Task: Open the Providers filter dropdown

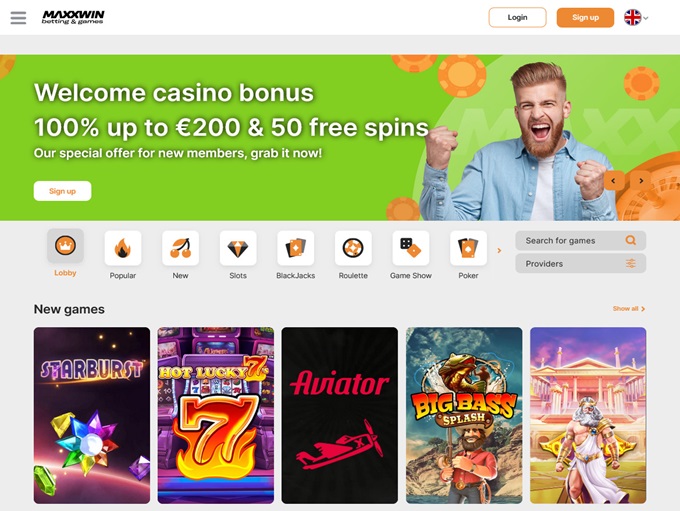Action: 581,264
